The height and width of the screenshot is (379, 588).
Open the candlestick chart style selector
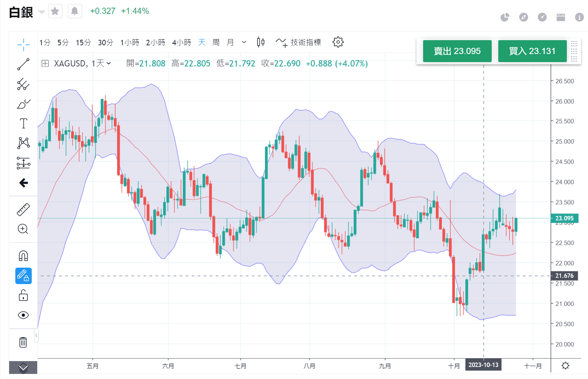[x=260, y=42]
